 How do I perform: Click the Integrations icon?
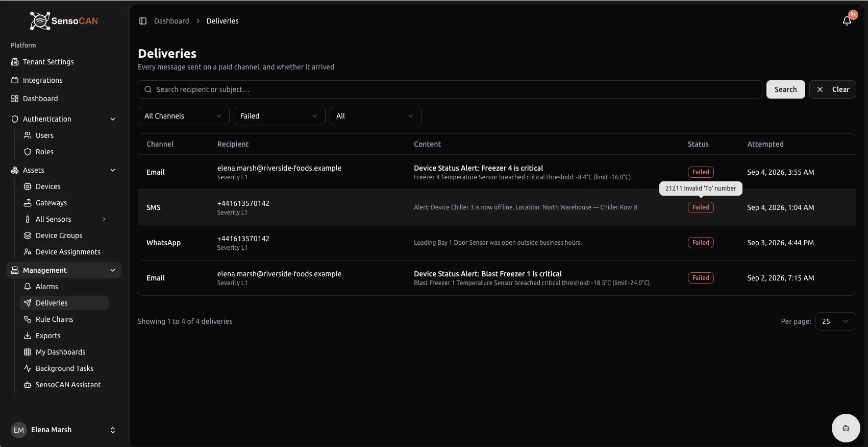tap(15, 80)
